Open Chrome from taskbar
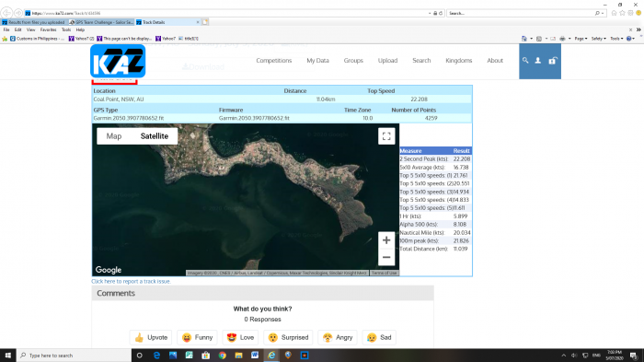 223,356
